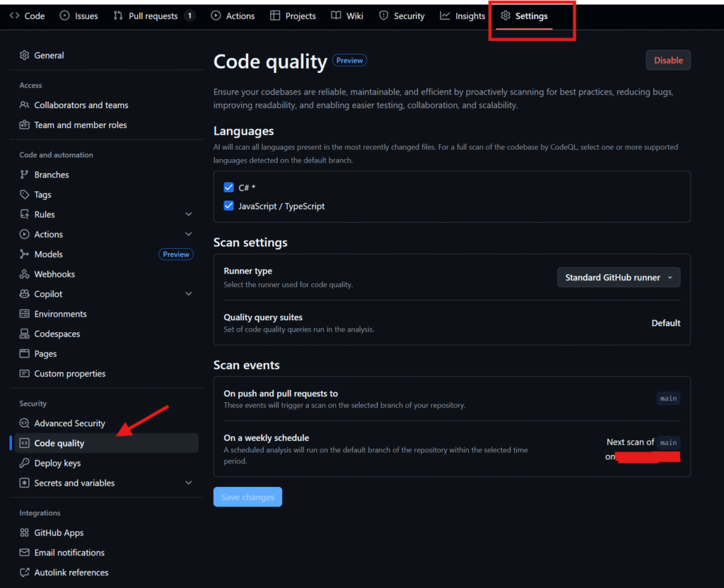Click the Webhooks icon in sidebar
Screen dimensions: 724x588
[x=25, y=274]
